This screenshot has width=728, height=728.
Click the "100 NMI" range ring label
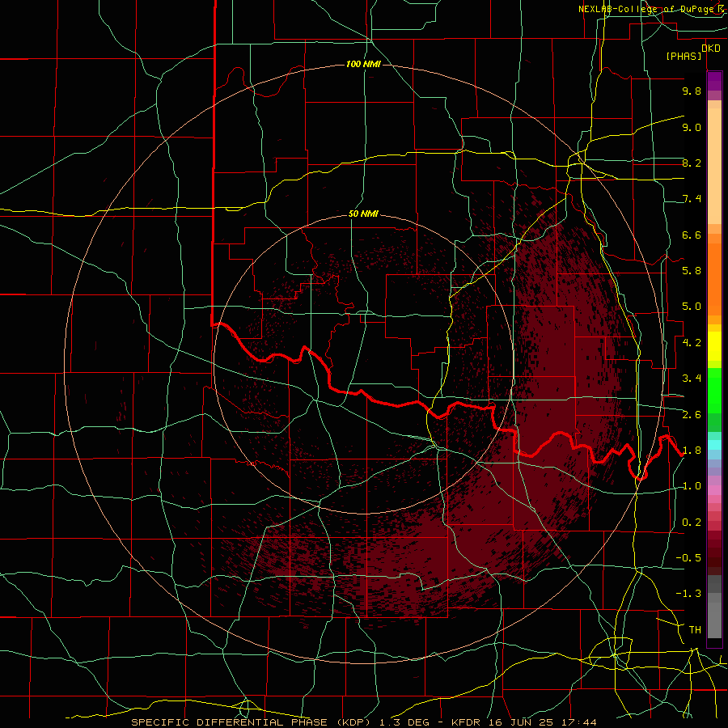click(363, 64)
